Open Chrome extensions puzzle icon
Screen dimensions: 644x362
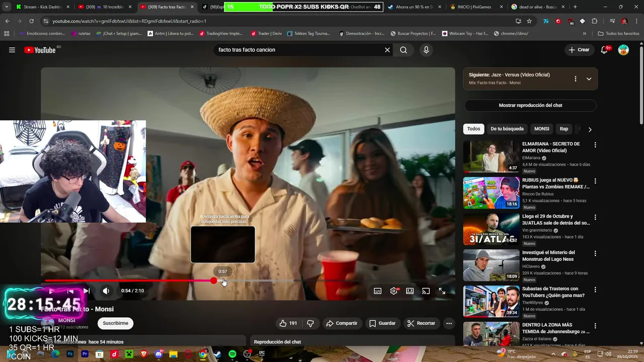coord(595,21)
